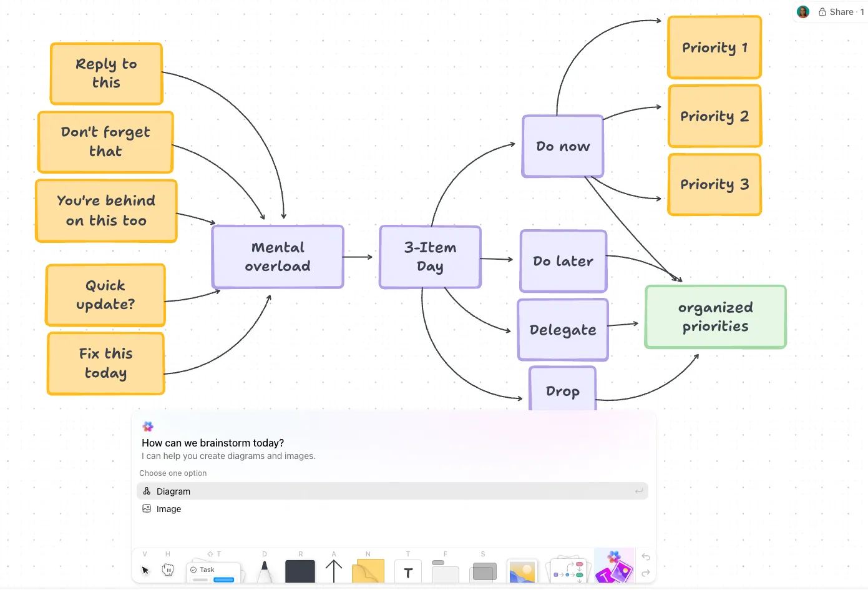Click 'I can help you create diagrams and images.' text
This screenshot has height=592, width=868.
coord(228,456)
